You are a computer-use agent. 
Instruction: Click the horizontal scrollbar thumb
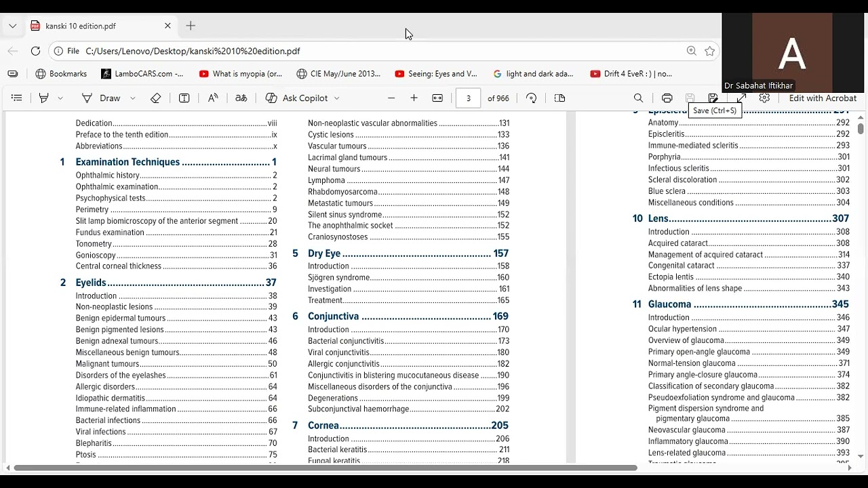[325, 468]
